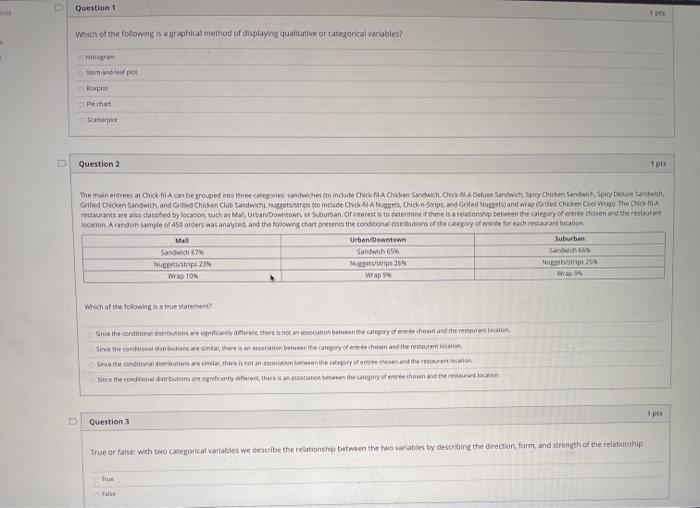Click the 'Nuggets/strips 25%' cell
Image resolution: width=700 pixels, height=508 pixels.
(x=570, y=262)
